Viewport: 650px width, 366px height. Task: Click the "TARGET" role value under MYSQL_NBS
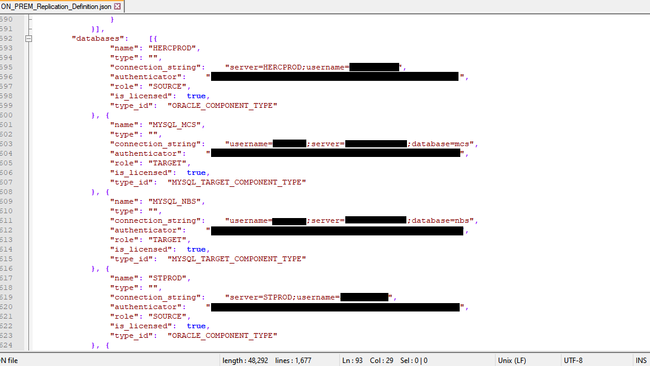(167, 240)
